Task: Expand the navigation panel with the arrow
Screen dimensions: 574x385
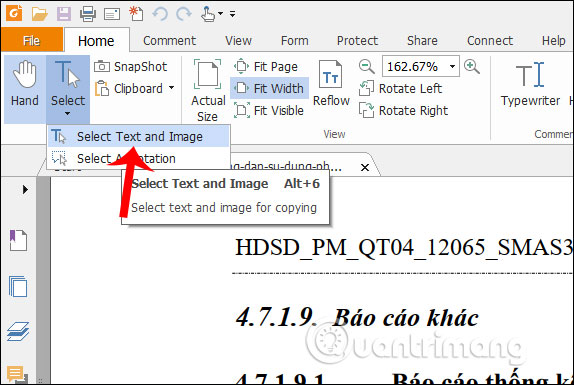Action: click(x=25, y=190)
